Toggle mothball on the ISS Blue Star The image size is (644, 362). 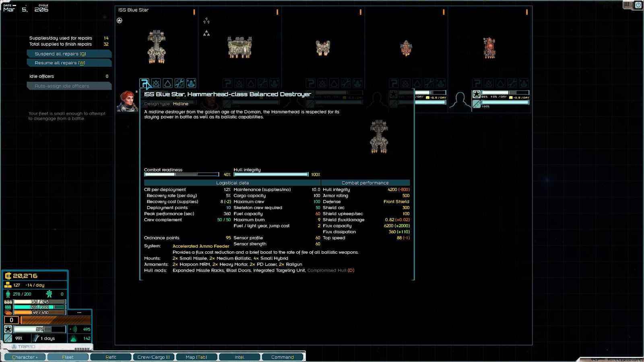(156, 83)
